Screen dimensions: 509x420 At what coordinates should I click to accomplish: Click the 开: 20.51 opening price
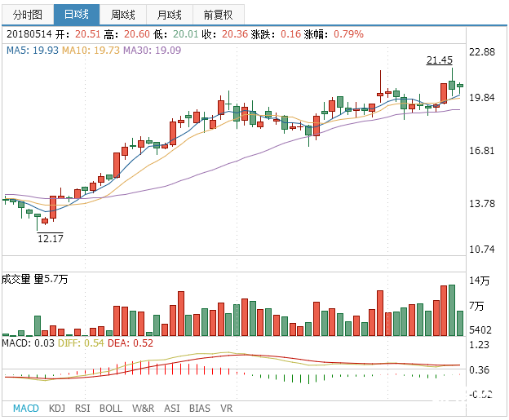pos(77,34)
